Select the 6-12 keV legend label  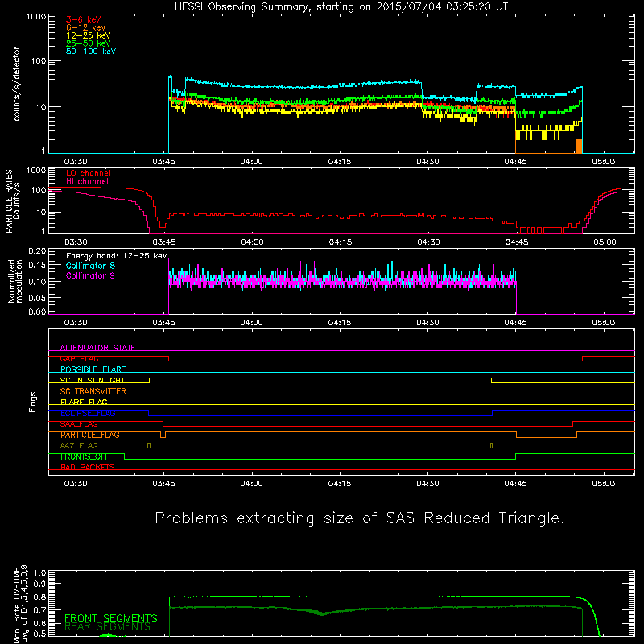[86, 27]
